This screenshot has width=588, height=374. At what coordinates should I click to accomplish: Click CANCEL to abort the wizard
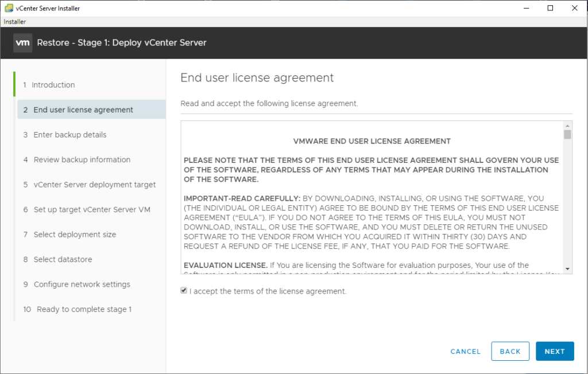click(x=465, y=352)
